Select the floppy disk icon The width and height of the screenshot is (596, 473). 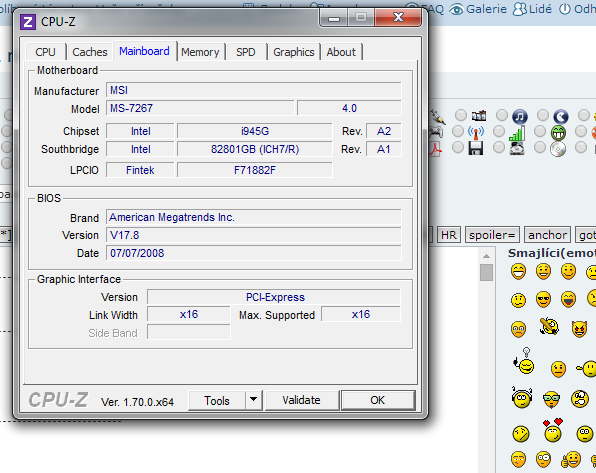click(476, 148)
